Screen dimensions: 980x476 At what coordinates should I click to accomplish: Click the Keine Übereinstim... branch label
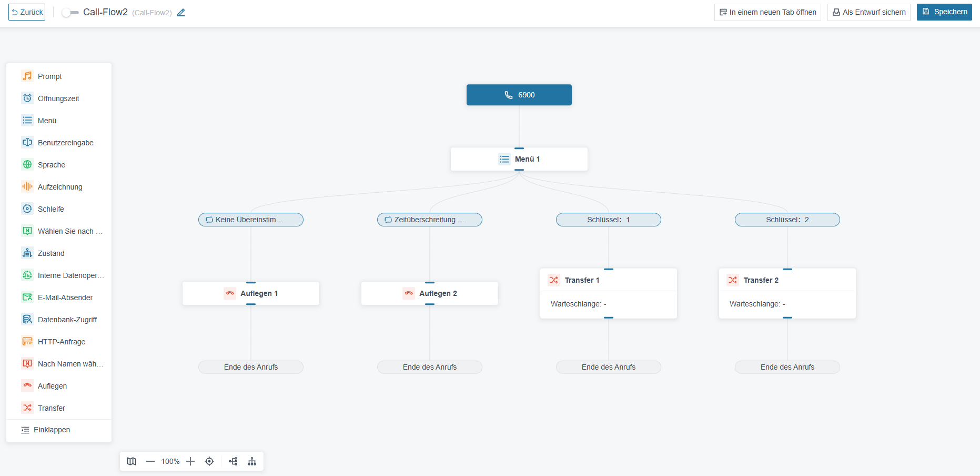251,220
